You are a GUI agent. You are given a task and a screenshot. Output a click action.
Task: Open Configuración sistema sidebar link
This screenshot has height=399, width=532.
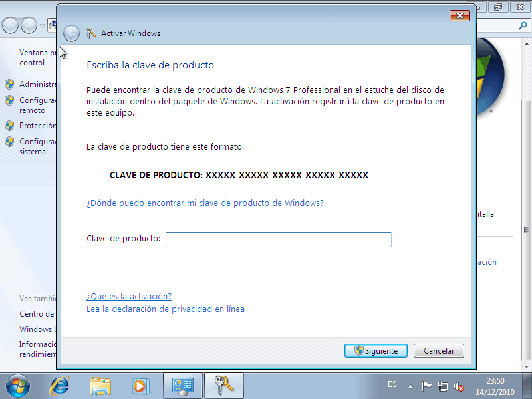(x=38, y=146)
